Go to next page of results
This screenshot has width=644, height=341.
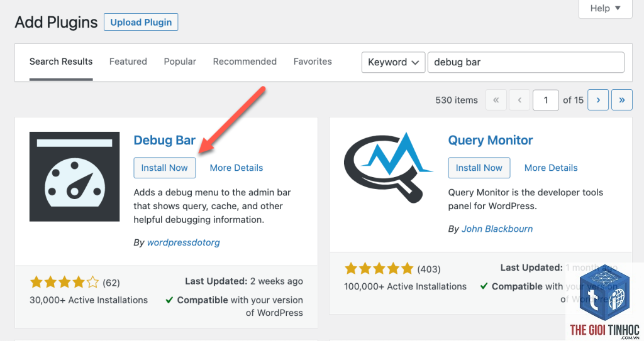click(598, 100)
